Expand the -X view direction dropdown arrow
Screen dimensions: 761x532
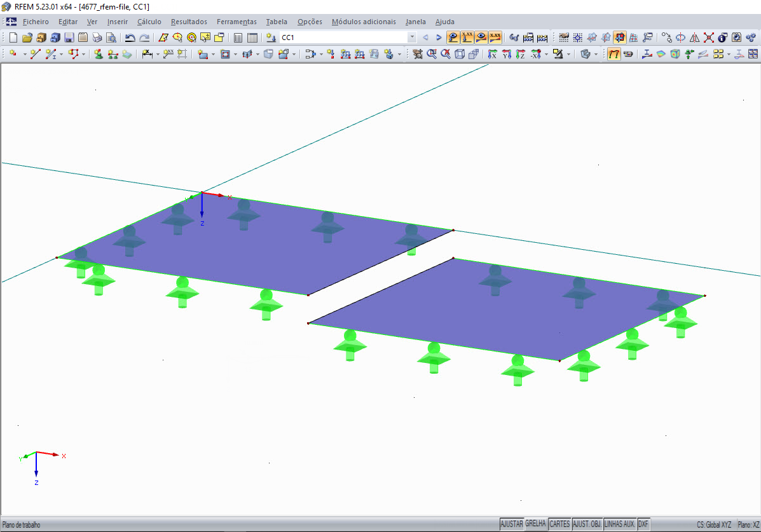(546, 54)
